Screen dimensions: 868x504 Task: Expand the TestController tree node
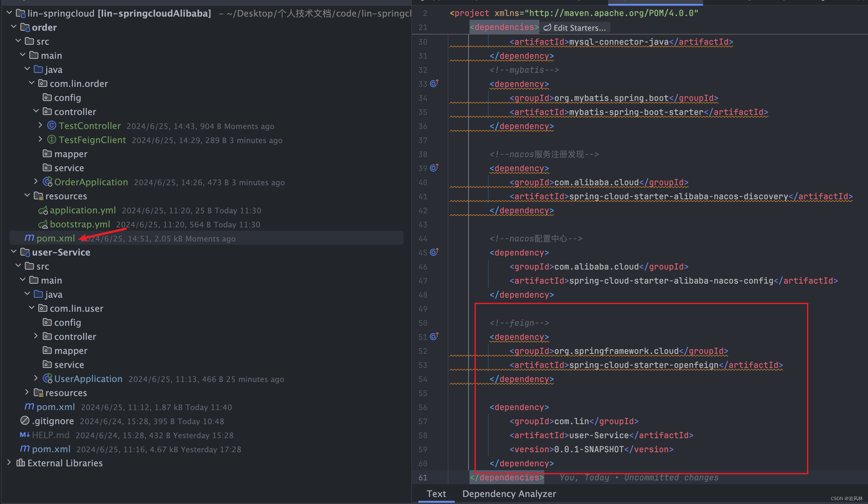pyautogui.click(x=40, y=125)
